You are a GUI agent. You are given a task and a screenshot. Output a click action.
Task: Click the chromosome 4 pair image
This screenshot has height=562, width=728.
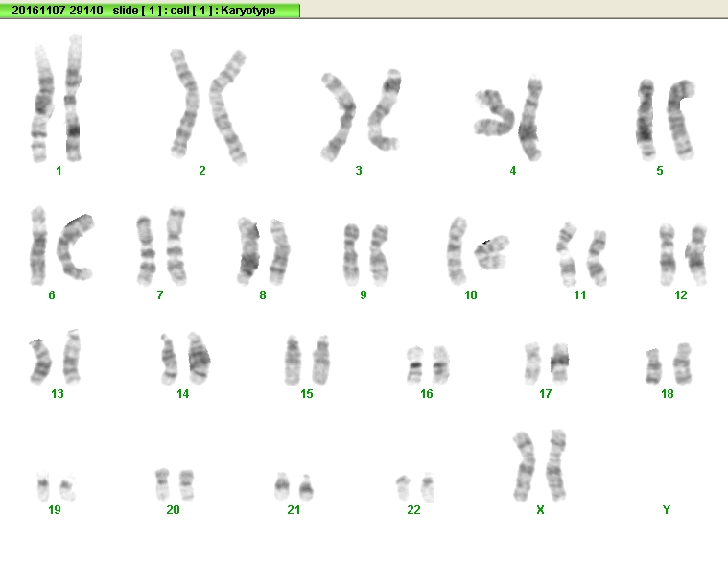(508, 118)
